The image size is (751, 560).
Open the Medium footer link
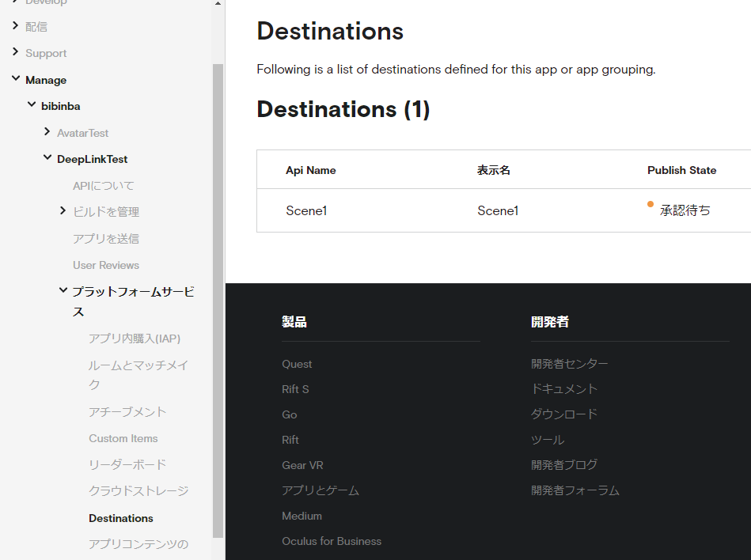pyautogui.click(x=302, y=516)
